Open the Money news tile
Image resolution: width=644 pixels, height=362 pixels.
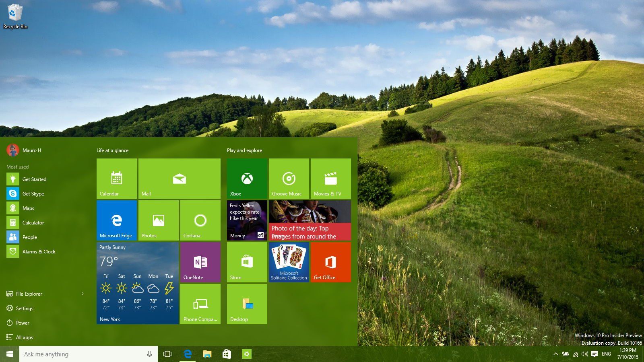coord(247,220)
